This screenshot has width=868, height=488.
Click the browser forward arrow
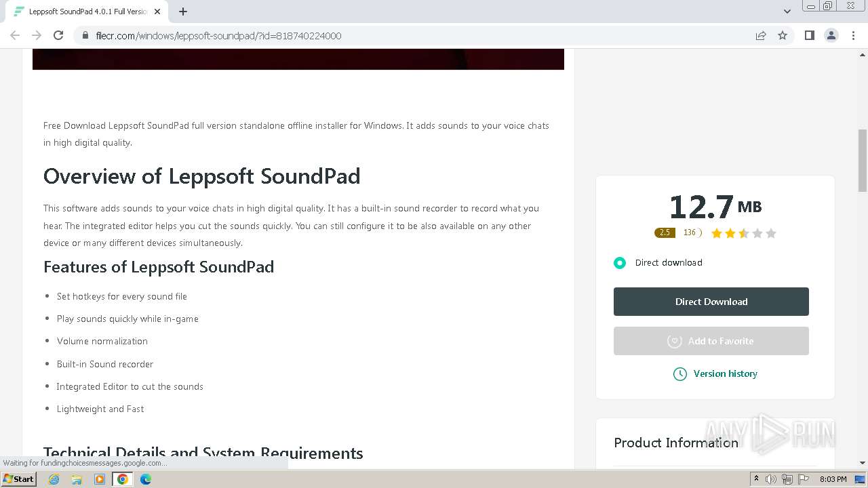click(37, 35)
